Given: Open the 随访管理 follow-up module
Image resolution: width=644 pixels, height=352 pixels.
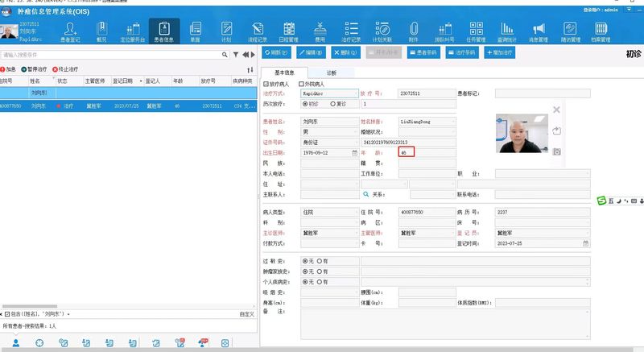Looking at the screenshot, I should point(570,32).
